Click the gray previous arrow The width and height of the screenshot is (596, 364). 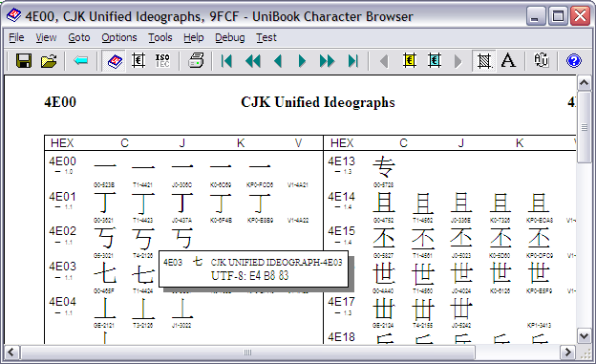click(x=384, y=61)
